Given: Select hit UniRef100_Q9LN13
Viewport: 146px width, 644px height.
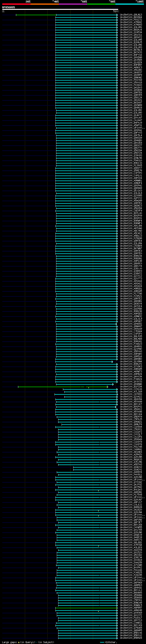Looking at the screenshot, I should click(131, 15).
